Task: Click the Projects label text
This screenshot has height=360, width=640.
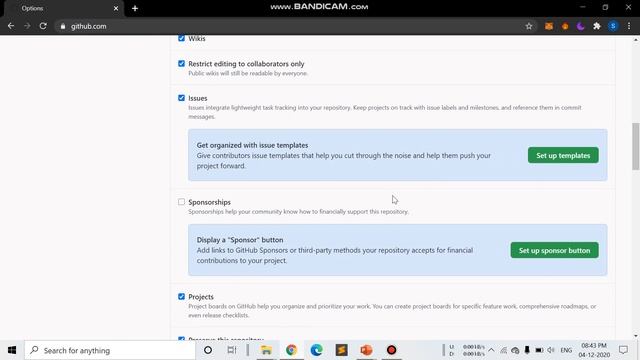Action: (x=201, y=297)
